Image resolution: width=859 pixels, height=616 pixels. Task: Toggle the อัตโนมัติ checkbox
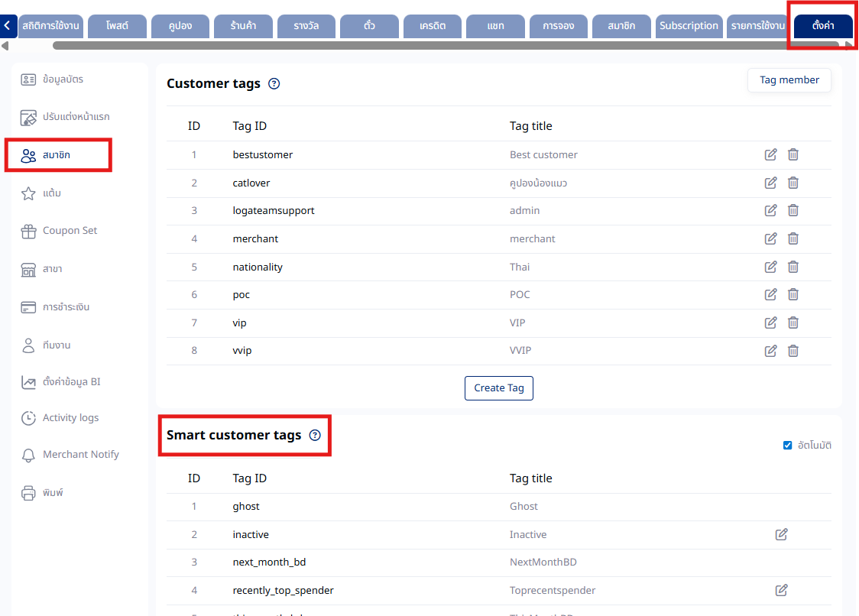(x=788, y=446)
